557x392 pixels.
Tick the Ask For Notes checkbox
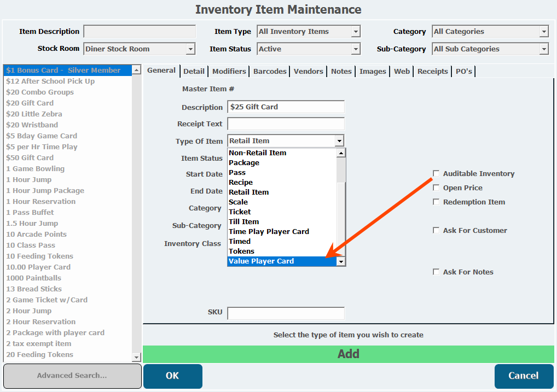point(436,272)
